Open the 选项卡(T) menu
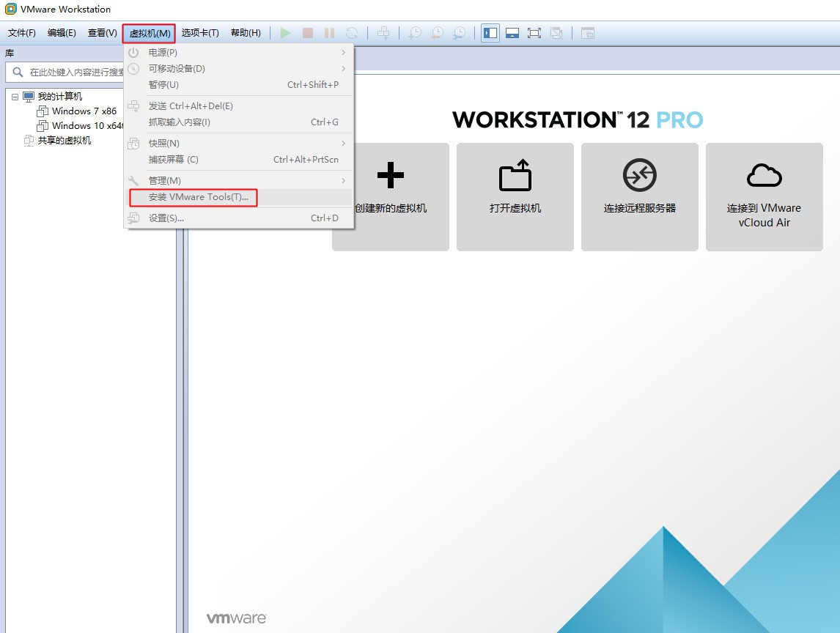This screenshot has width=840, height=633. [x=200, y=33]
